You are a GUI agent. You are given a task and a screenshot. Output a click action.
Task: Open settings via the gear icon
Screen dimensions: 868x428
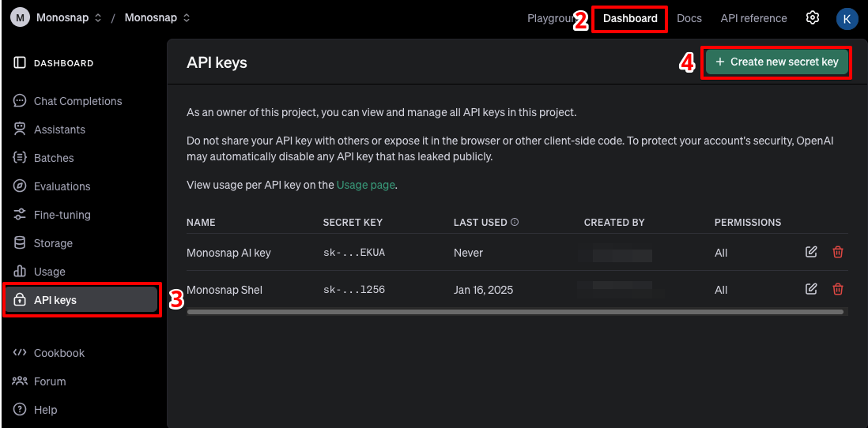(813, 17)
